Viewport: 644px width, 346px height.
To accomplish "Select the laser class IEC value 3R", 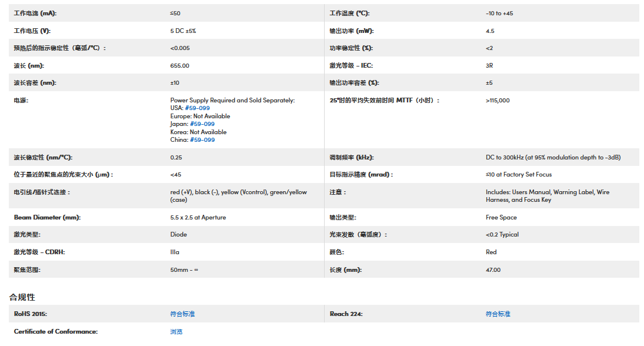I will [489, 66].
